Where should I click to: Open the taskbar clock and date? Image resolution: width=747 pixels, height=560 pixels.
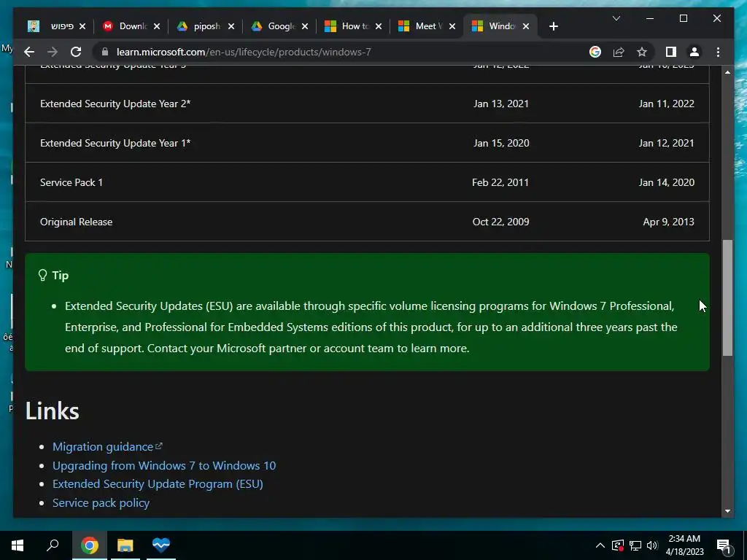coord(684,545)
